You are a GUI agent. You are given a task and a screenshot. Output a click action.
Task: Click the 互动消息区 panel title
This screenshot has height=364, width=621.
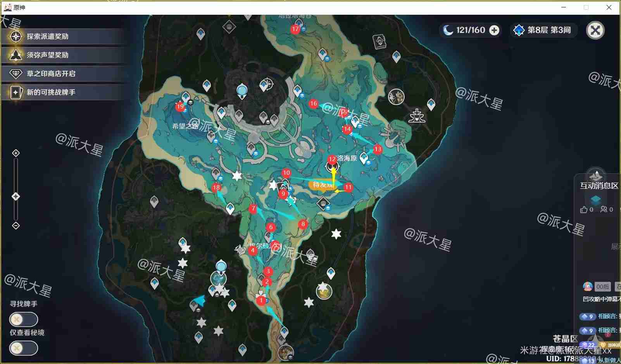click(599, 186)
